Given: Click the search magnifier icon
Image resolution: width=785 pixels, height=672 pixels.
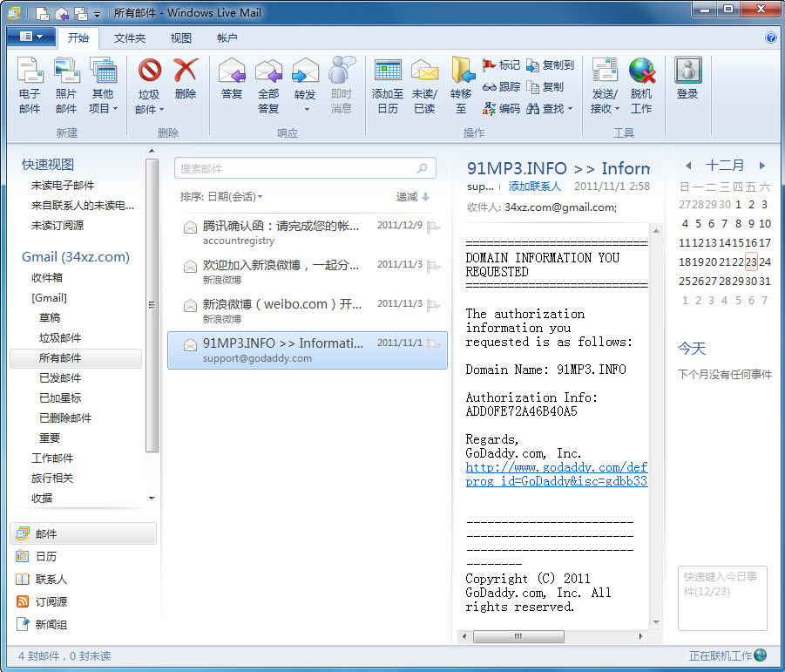Looking at the screenshot, I should (x=423, y=168).
